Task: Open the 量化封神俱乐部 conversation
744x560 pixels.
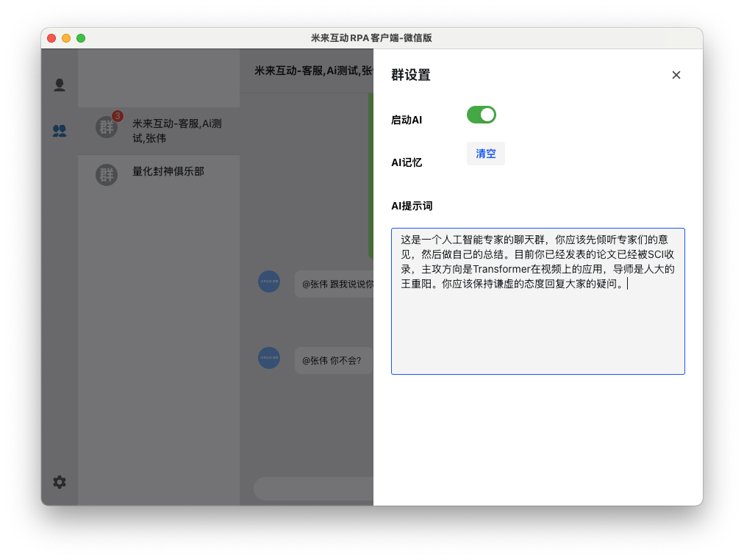Action: click(x=162, y=175)
